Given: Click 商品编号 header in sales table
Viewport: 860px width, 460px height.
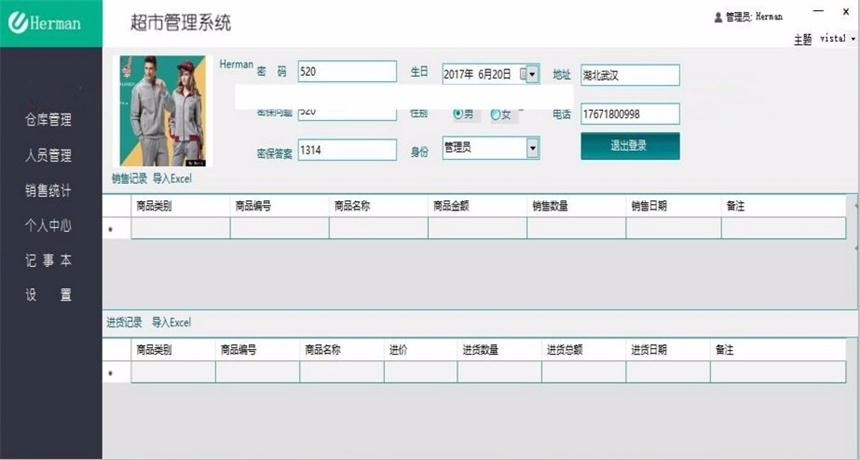Looking at the screenshot, I should (x=279, y=206).
